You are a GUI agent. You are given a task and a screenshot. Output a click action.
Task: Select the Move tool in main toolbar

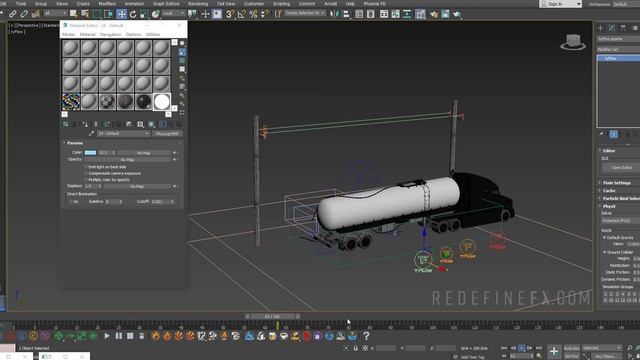tap(121, 14)
